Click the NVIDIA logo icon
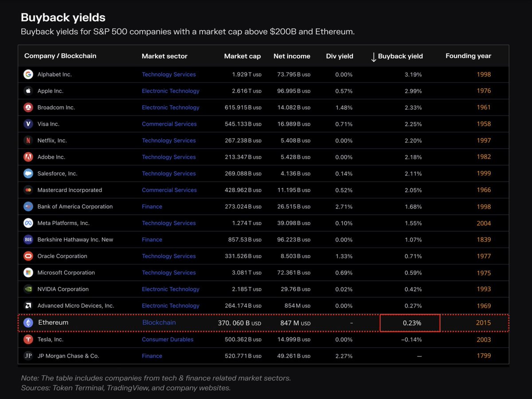532x399 pixels. coord(28,289)
